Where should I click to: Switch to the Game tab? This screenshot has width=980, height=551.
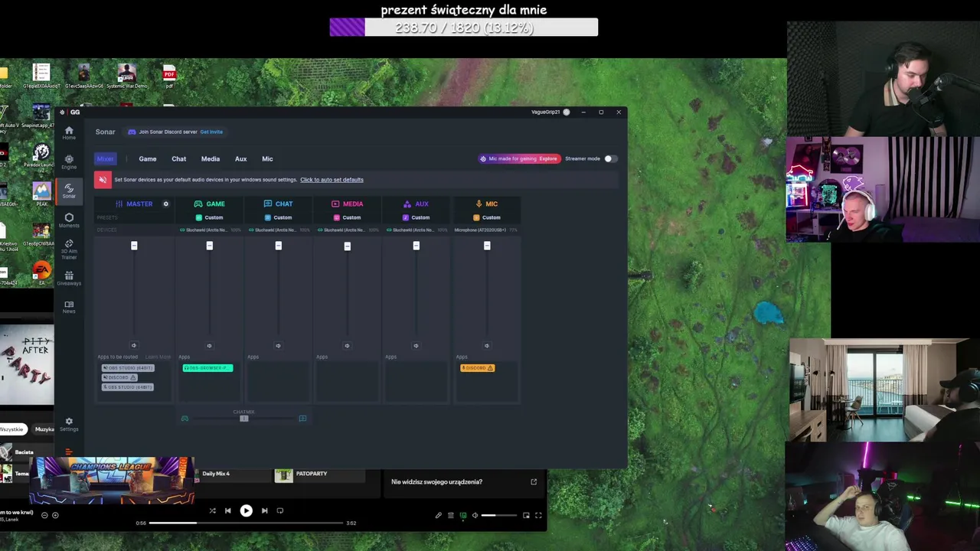click(x=148, y=158)
